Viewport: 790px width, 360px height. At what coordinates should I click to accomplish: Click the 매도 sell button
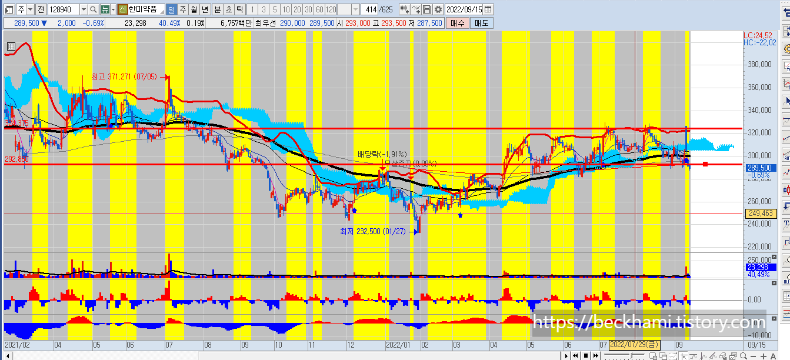click(482, 23)
